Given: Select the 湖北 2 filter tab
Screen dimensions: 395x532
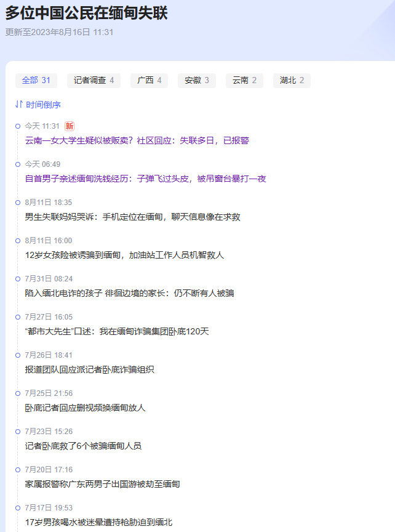Looking at the screenshot, I should 292,81.
